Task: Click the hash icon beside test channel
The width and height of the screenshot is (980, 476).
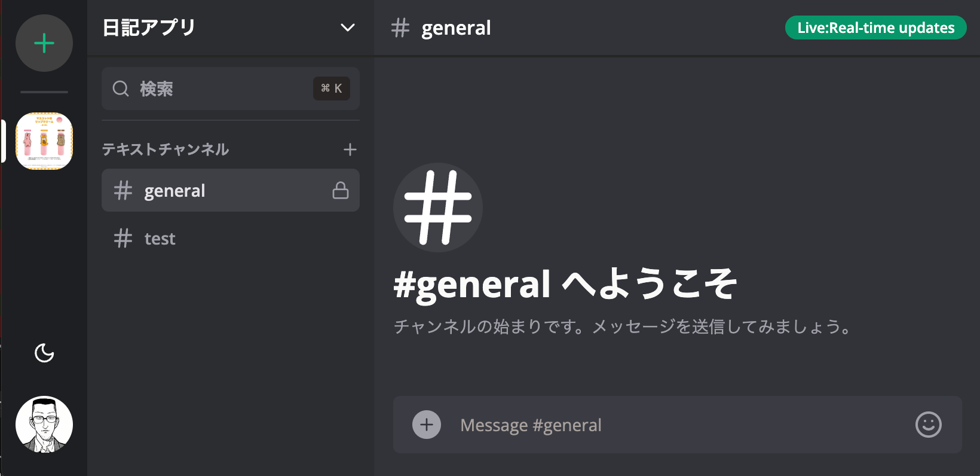Action: coord(123,239)
